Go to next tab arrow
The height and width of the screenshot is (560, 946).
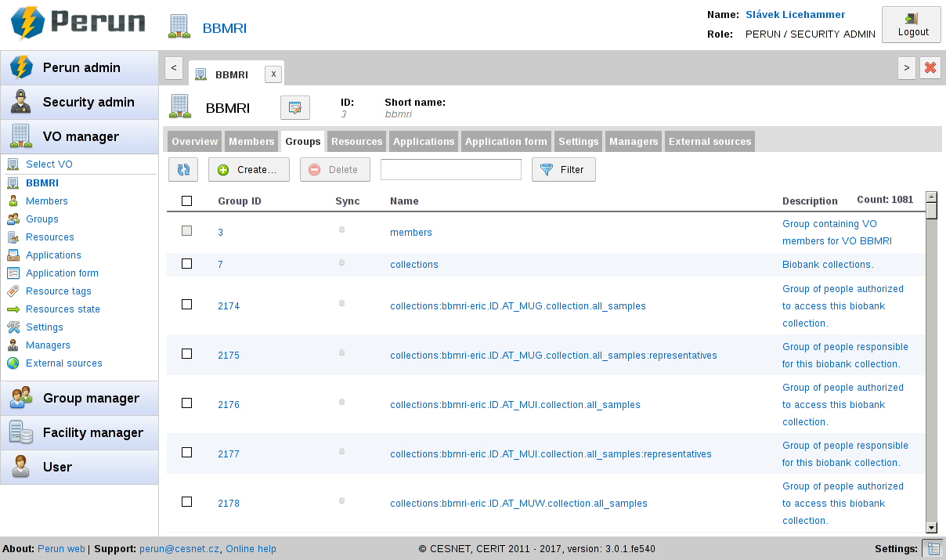907,68
